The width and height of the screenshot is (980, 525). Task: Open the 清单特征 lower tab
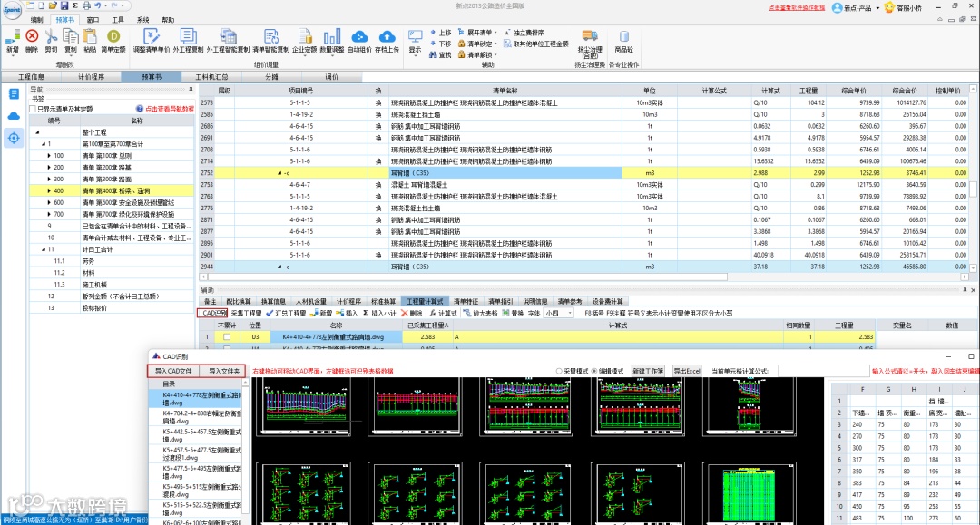tap(465, 302)
